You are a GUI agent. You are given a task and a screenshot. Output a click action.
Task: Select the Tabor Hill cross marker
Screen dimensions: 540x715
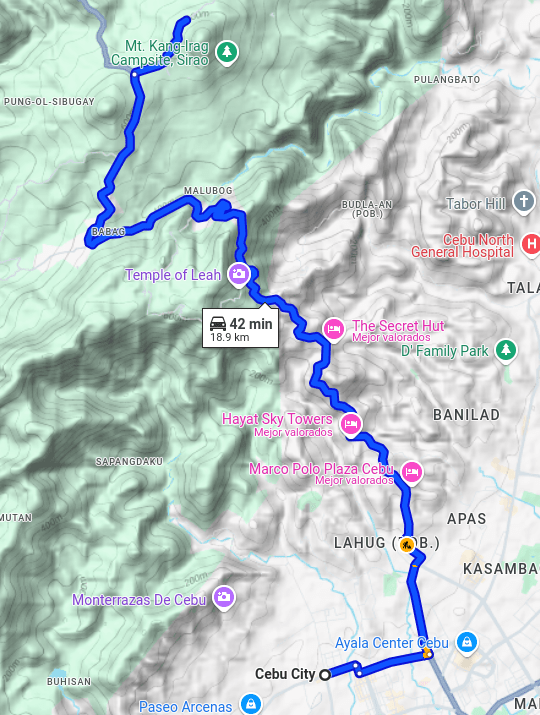click(524, 201)
